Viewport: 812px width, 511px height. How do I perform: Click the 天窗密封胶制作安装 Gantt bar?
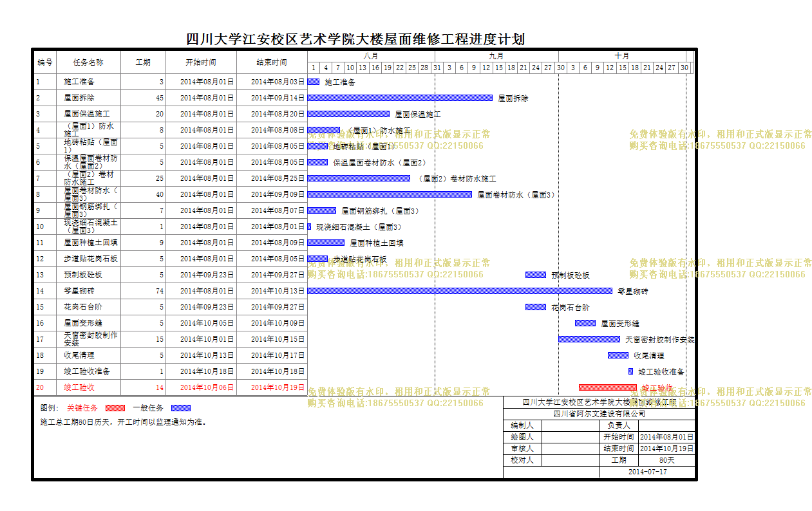(589, 339)
